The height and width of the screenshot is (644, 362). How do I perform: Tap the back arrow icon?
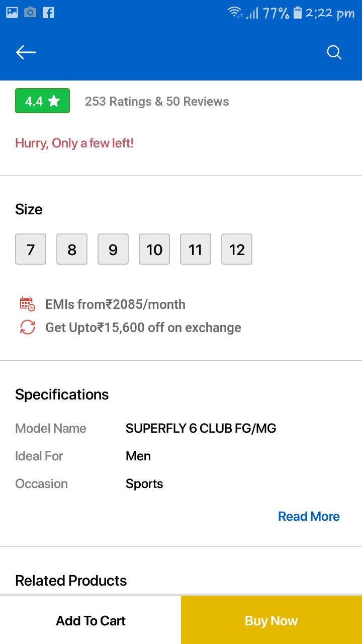click(x=26, y=52)
